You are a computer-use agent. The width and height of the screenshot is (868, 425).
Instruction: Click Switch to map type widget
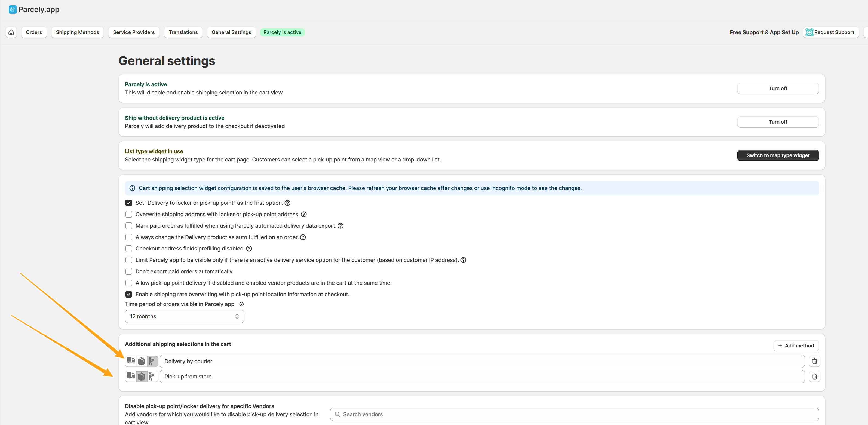tap(778, 155)
